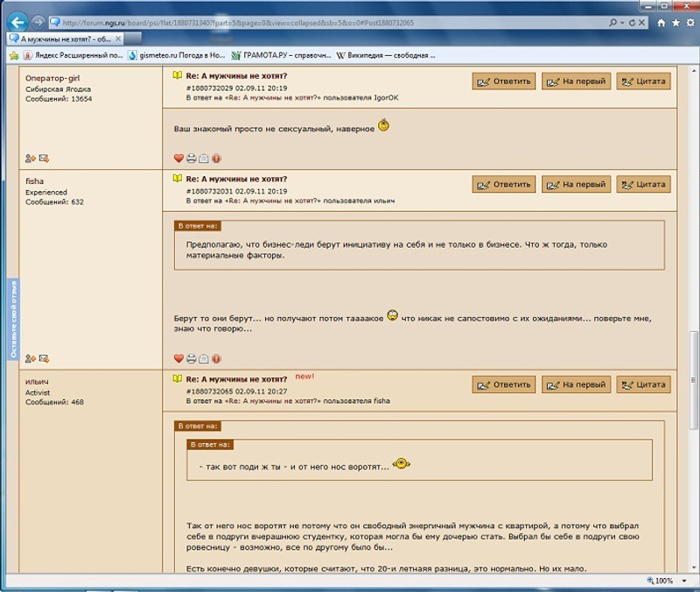Click Цитата on Оператор-girl's post

643,81
